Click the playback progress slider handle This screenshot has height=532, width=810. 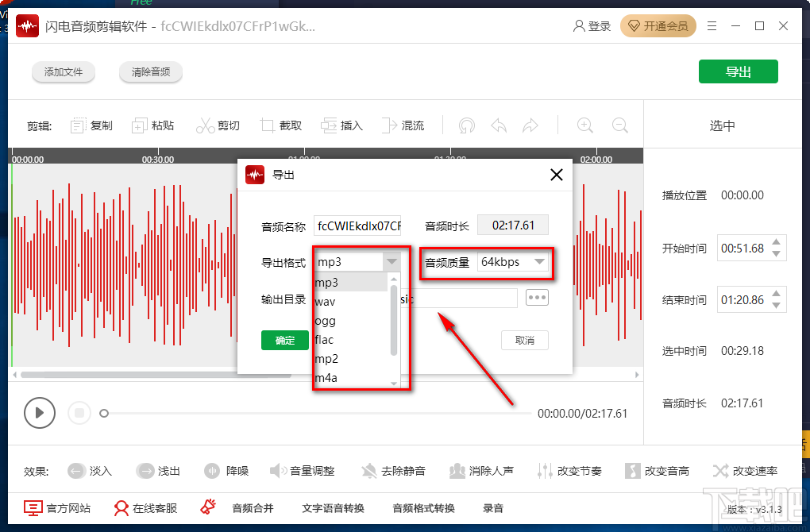(104, 413)
